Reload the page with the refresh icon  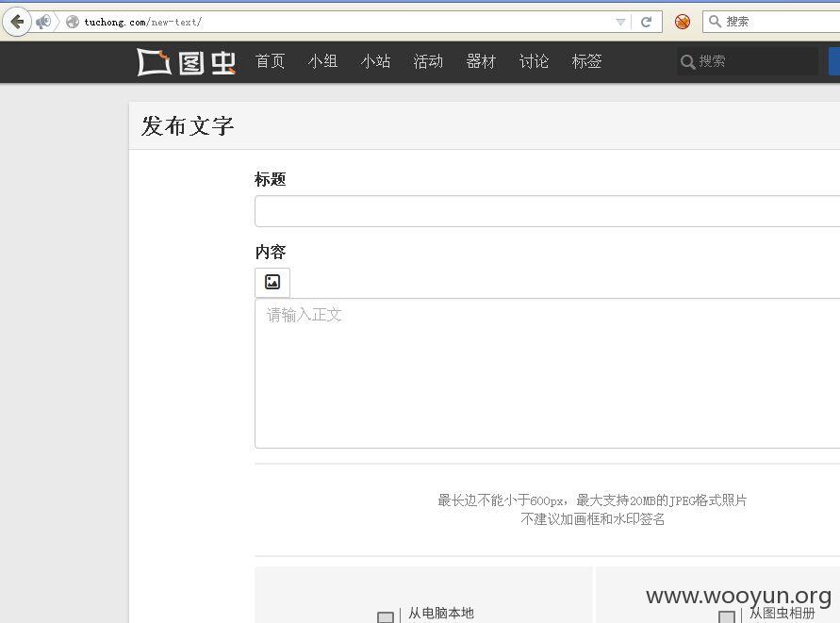(x=646, y=22)
